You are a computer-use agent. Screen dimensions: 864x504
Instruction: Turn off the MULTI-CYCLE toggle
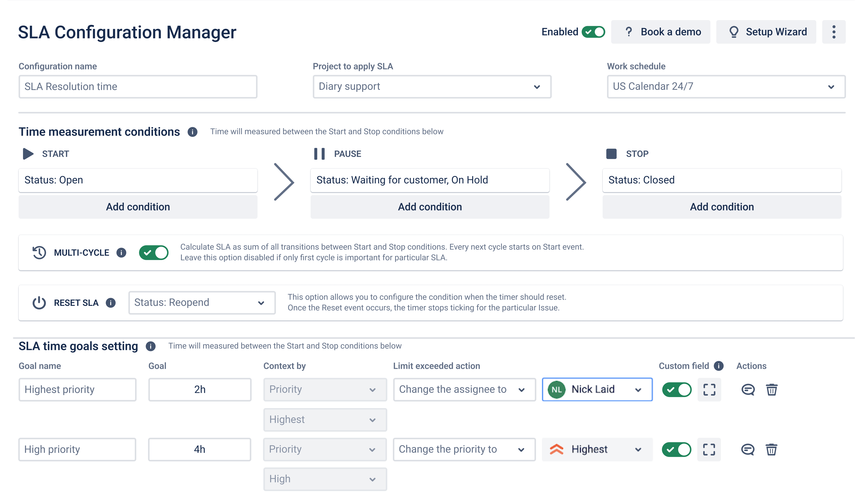tap(154, 253)
